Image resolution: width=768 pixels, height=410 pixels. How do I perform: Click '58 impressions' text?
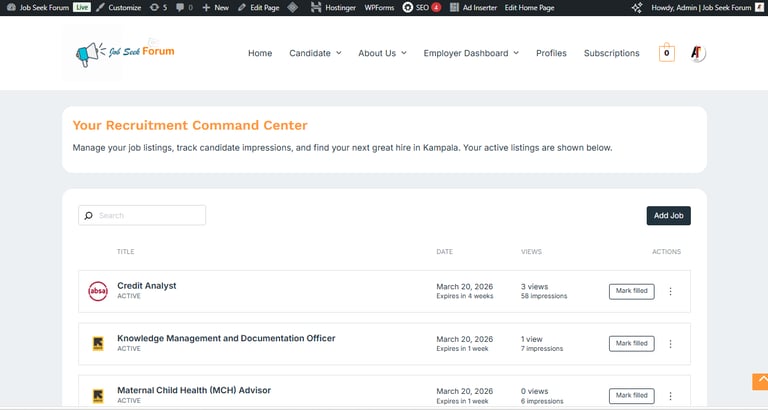pos(544,296)
